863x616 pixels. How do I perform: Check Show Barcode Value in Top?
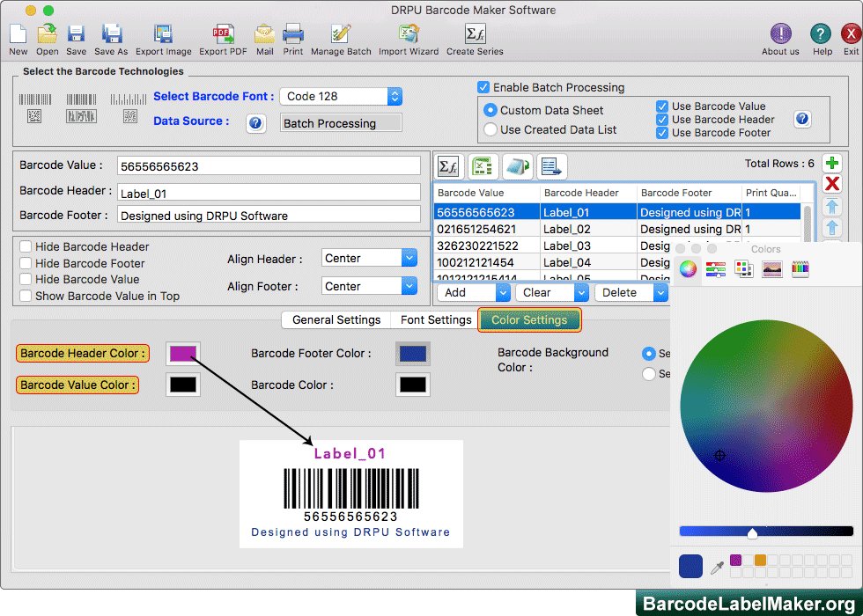pyautogui.click(x=26, y=296)
